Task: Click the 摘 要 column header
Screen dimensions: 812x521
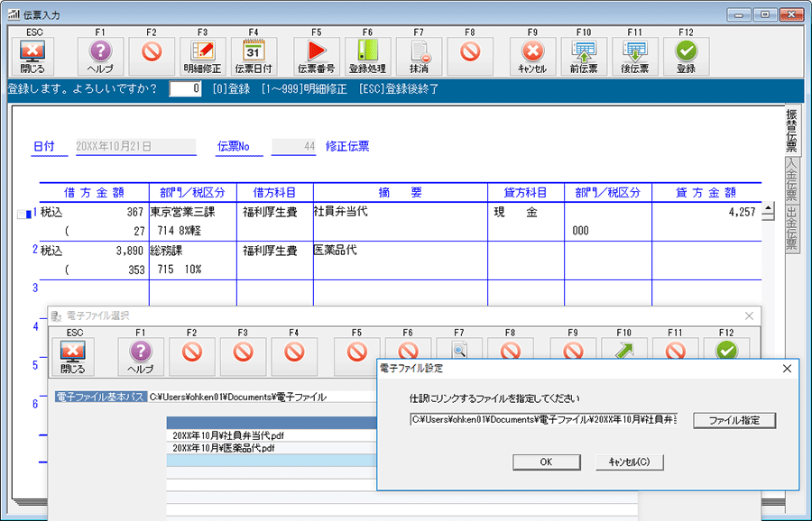Action: [401, 193]
